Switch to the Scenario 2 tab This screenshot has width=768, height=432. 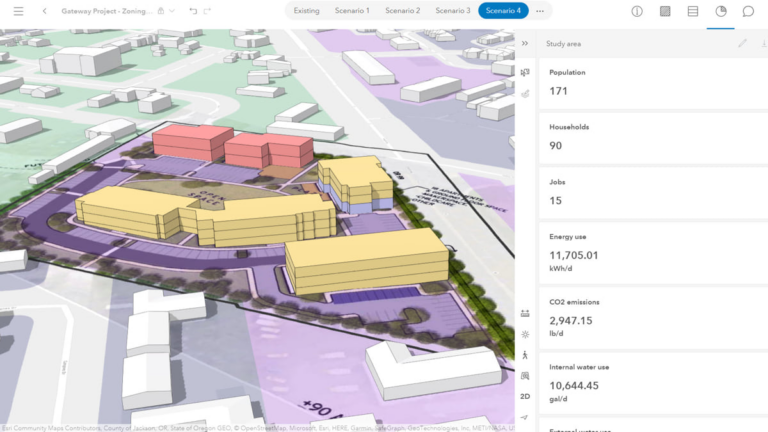pyautogui.click(x=403, y=11)
